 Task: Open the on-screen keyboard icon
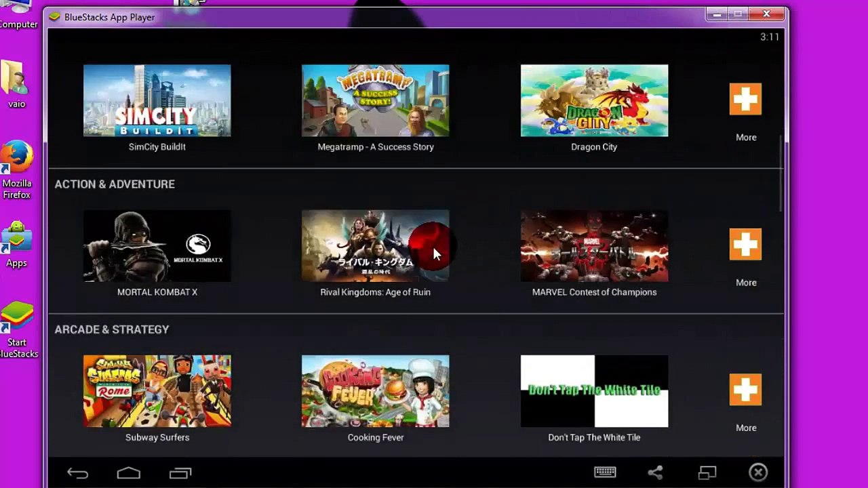click(605, 472)
